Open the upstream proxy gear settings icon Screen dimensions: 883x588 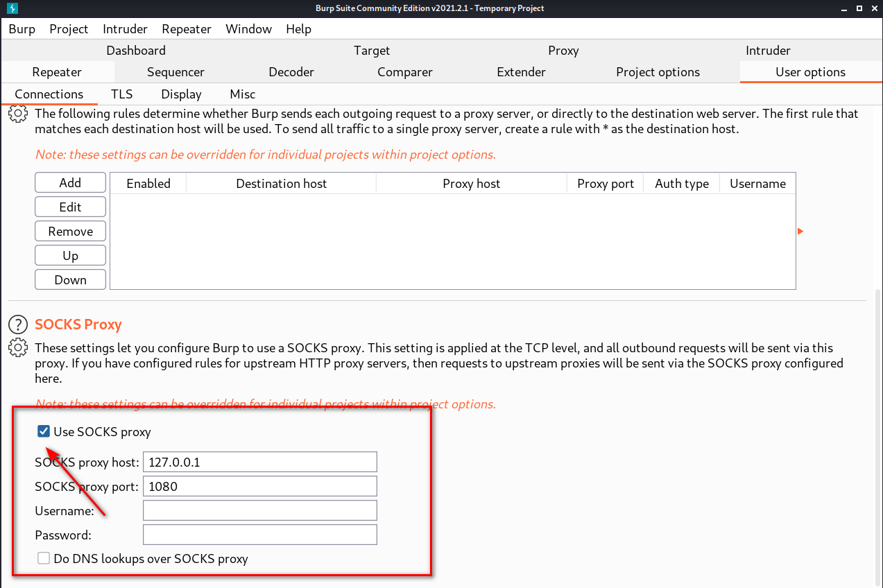point(17,114)
